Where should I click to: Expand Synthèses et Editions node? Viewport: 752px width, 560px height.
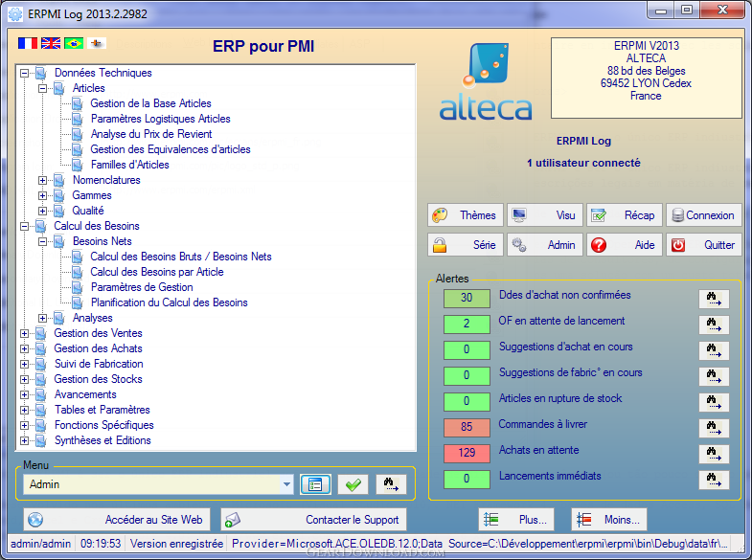tap(25, 441)
